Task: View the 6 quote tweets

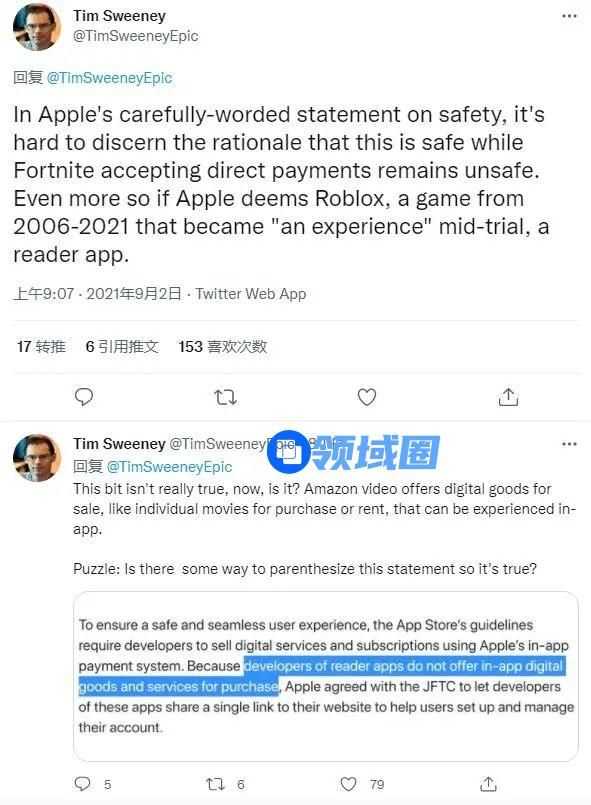Action: [x=122, y=347]
